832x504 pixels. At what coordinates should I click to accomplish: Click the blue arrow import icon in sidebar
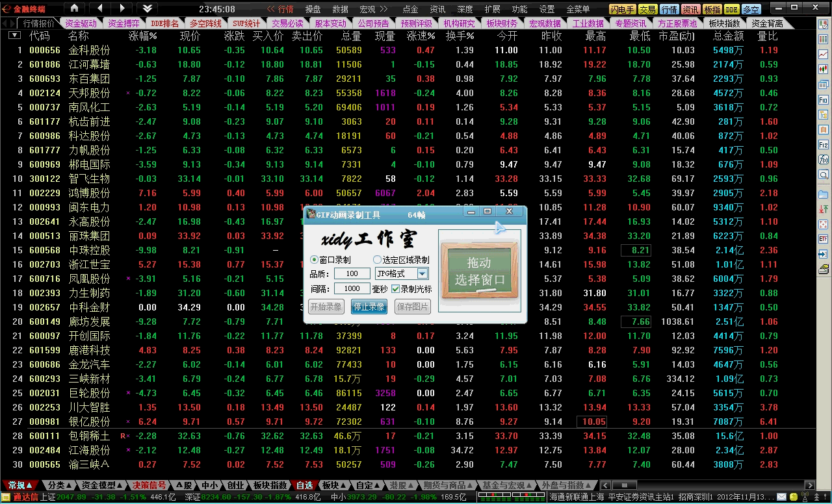(824, 254)
